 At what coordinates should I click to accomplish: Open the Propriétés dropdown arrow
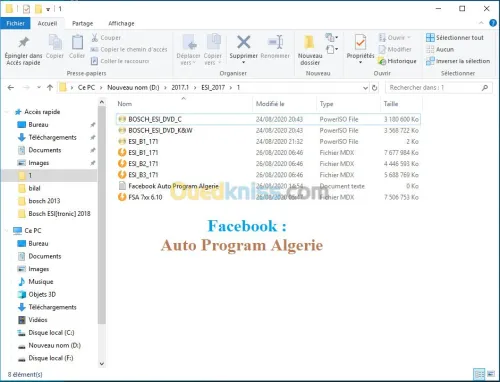tap(360, 63)
